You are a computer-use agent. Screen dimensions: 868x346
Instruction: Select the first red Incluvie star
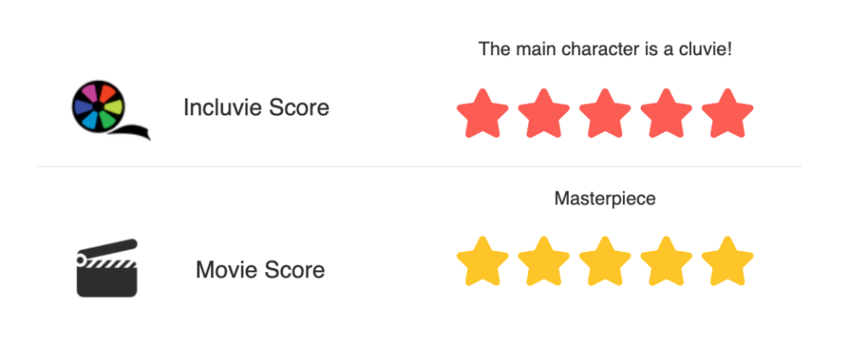[482, 114]
